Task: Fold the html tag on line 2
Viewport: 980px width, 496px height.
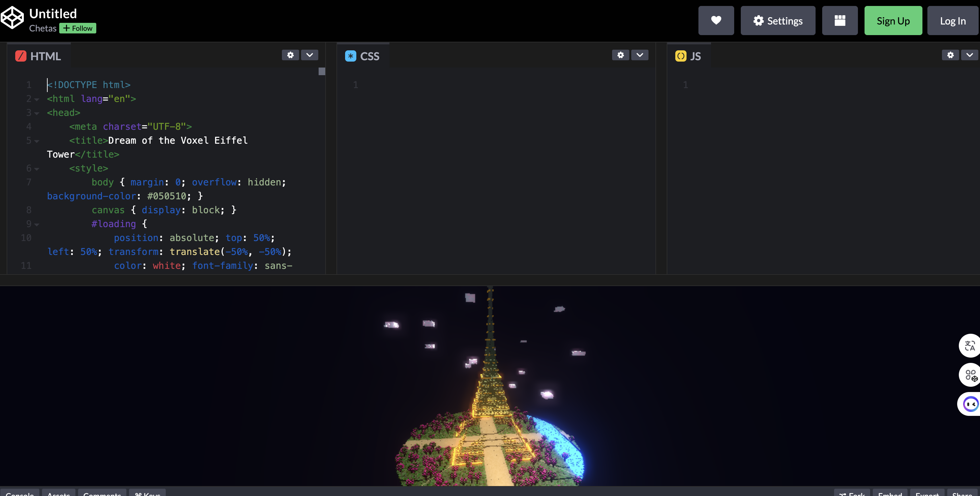Action: click(36, 99)
